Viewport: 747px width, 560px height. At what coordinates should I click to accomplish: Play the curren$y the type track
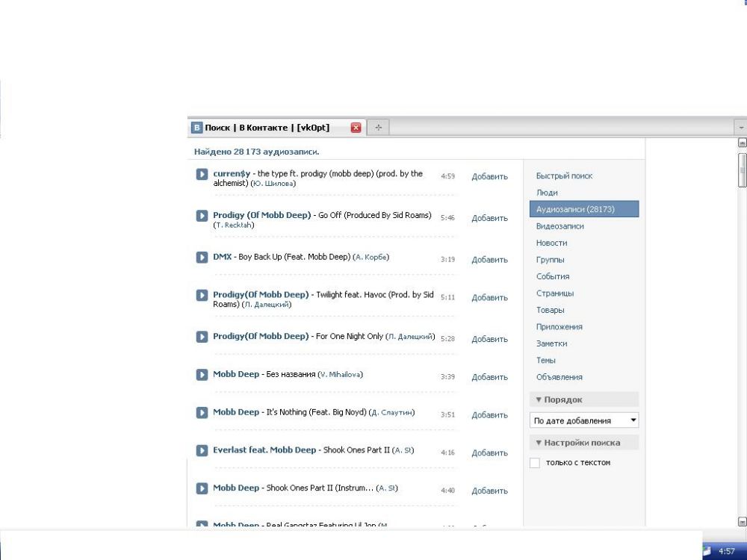click(202, 174)
